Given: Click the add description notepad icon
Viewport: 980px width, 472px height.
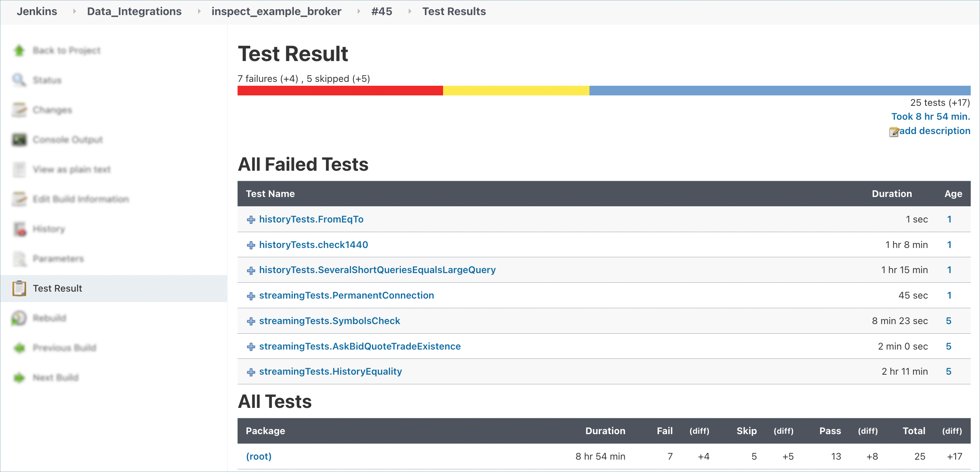Looking at the screenshot, I should click(893, 132).
